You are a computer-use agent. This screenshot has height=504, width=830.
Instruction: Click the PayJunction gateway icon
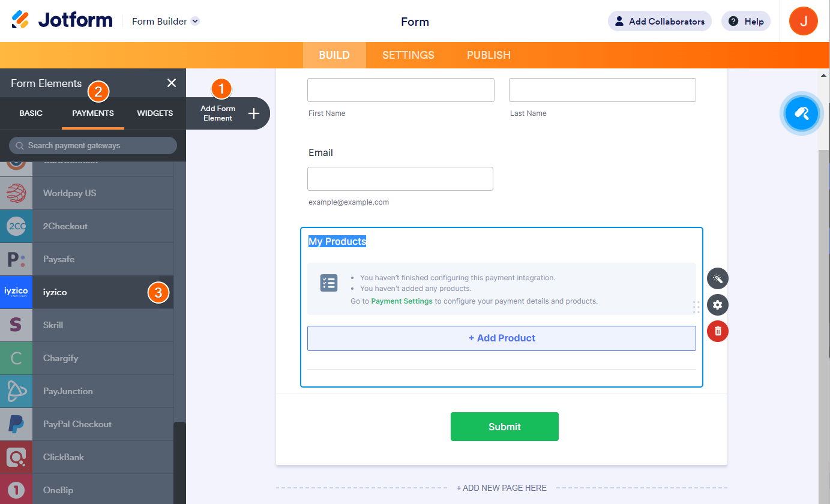16,391
